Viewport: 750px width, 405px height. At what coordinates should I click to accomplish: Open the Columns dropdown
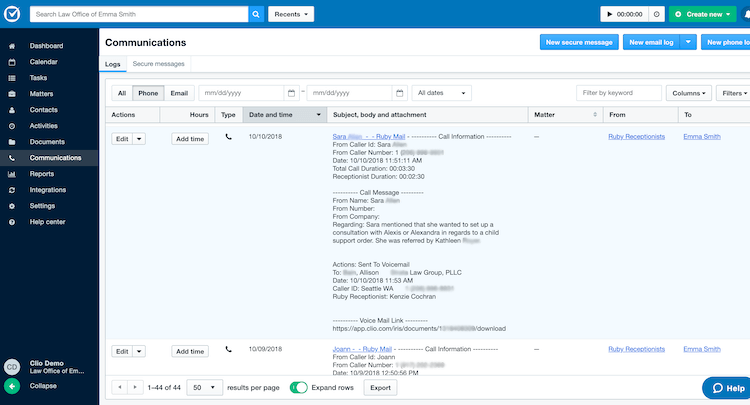689,93
